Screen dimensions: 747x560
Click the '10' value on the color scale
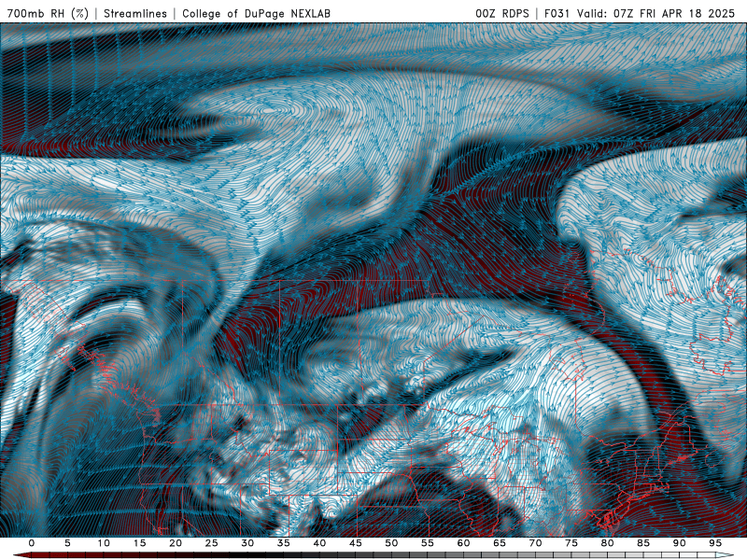(104, 543)
